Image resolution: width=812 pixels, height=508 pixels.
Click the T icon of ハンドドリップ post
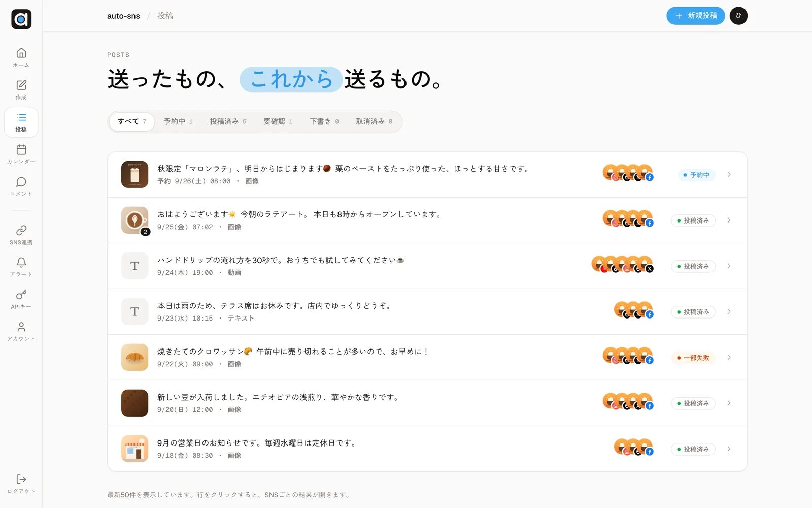click(134, 266)
